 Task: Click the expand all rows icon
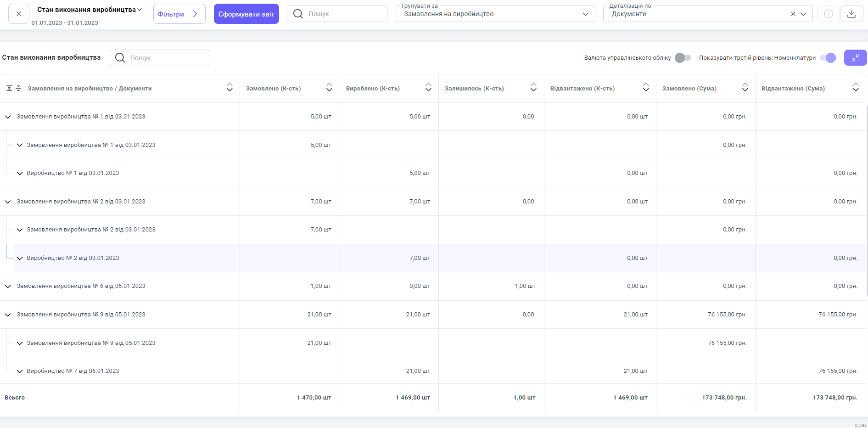[x=9, y=88]
